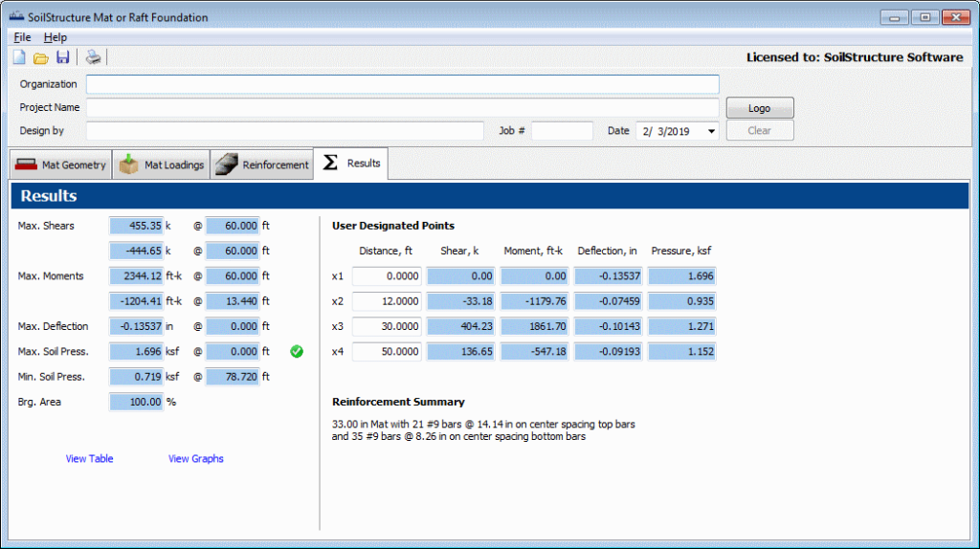Switch to the Mat Loadings tab
This screenshot has width=980, height=549.
click(162, 165)
